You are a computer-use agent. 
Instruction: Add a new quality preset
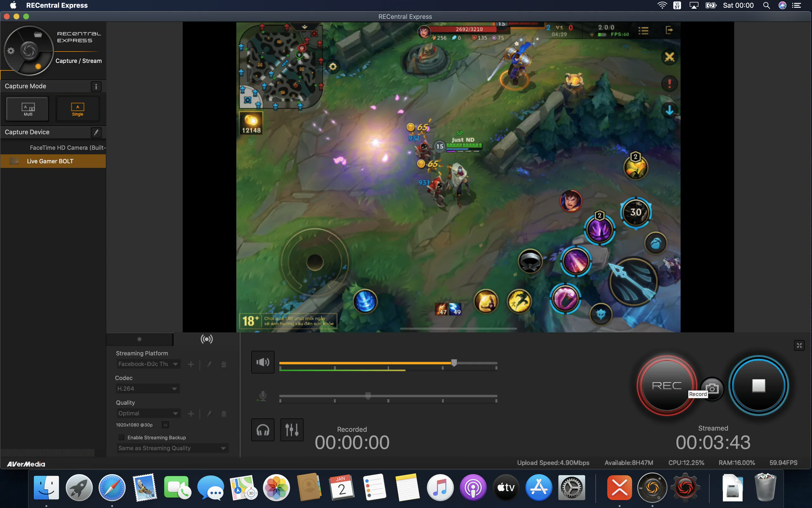pos(191,414)
